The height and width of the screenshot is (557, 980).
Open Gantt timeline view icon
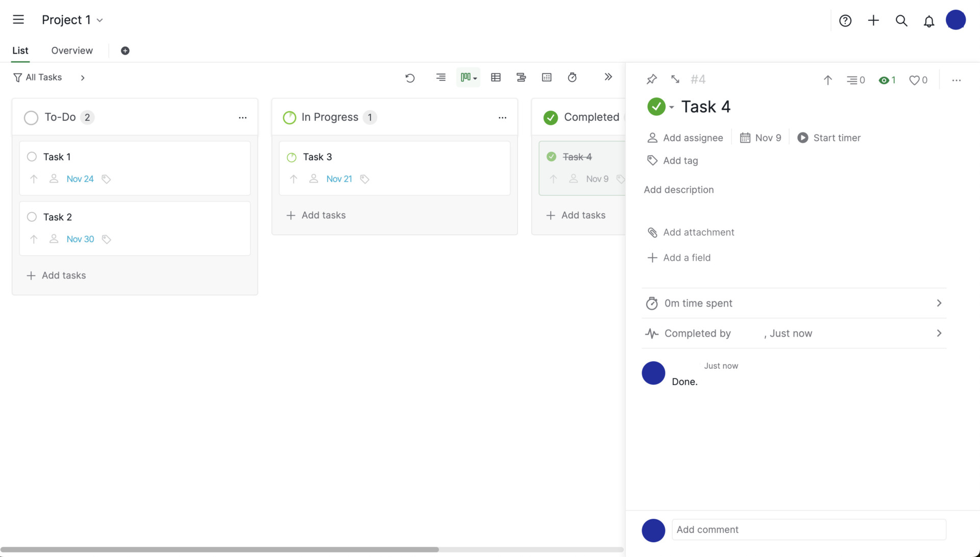click(x=521, y=78)
